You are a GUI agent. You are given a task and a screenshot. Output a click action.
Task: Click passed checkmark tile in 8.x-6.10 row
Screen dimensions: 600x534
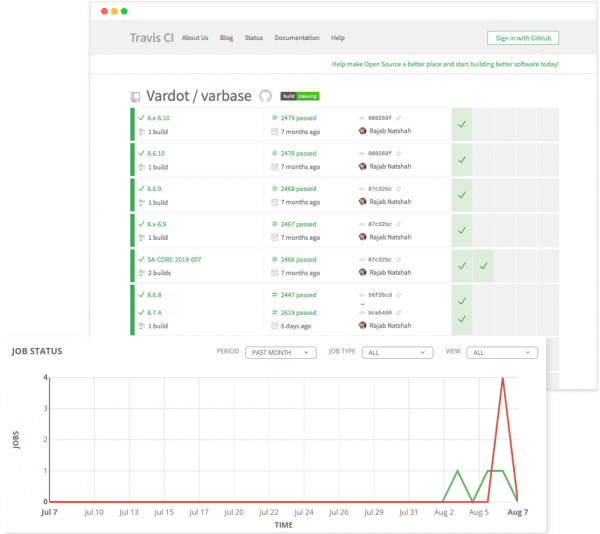point(462,124)
